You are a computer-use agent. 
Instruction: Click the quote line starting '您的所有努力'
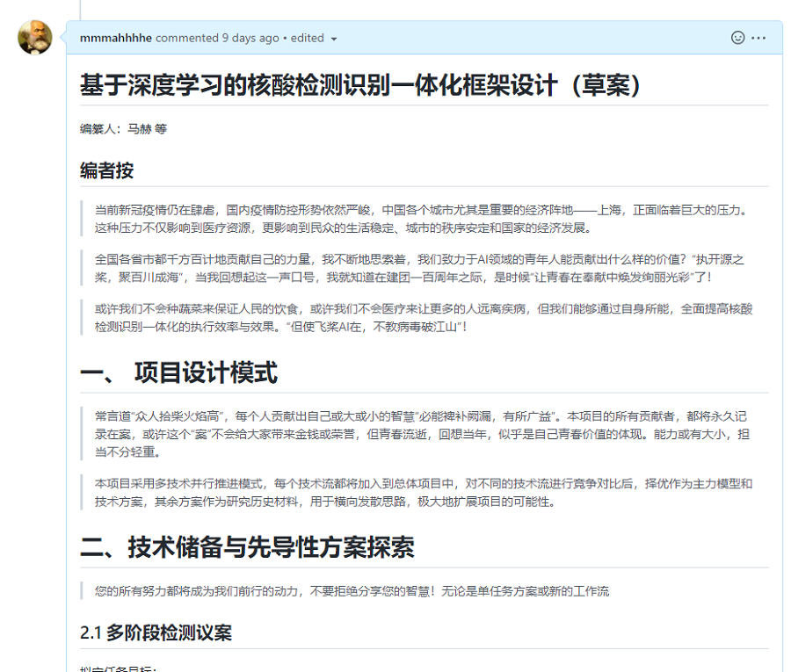[352, 591]
